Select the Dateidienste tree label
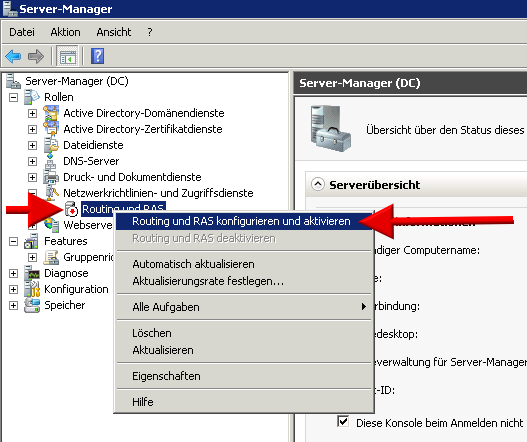Viewport: 527px width, 442px height. coord(93,145)
